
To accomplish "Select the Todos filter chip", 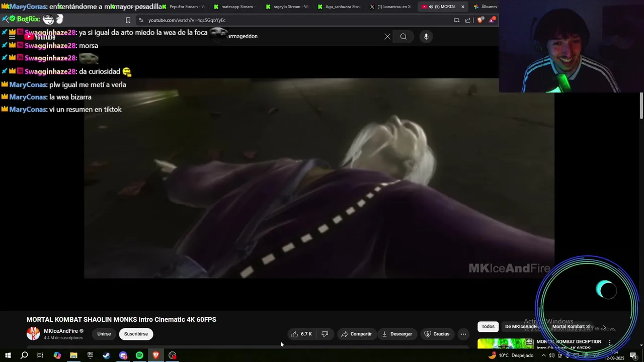I will coord(488,327).
